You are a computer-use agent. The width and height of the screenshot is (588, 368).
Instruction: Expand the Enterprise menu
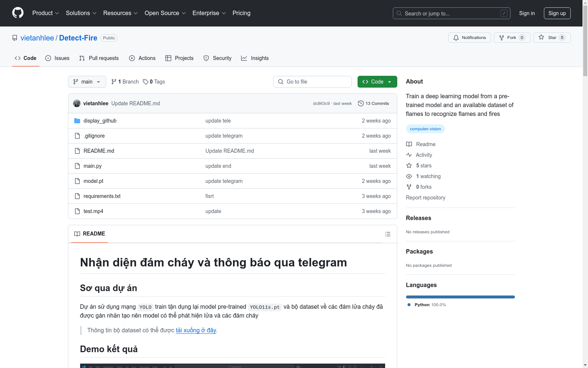pyautogui.click(x=209, y=13)
